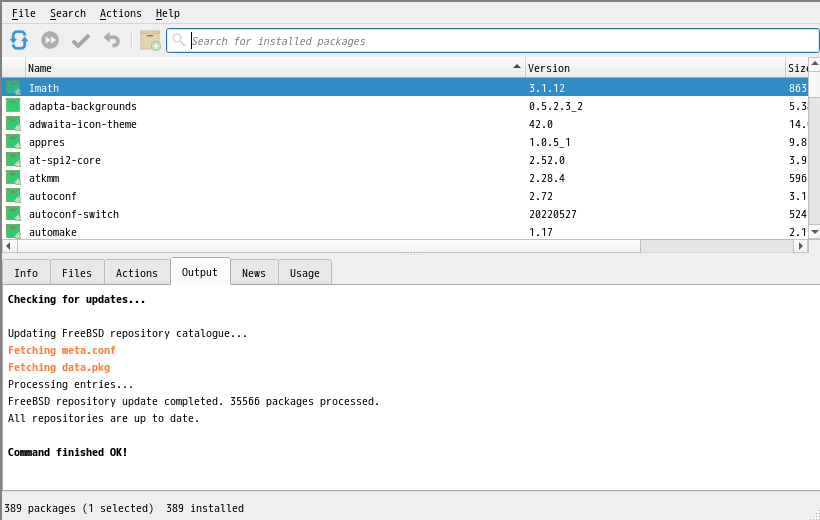Open the Actions menu

click(x=120, y=13)
